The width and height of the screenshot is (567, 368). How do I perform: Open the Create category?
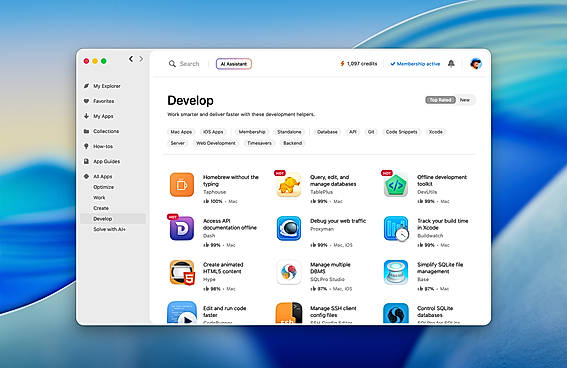tap(101, 208)
